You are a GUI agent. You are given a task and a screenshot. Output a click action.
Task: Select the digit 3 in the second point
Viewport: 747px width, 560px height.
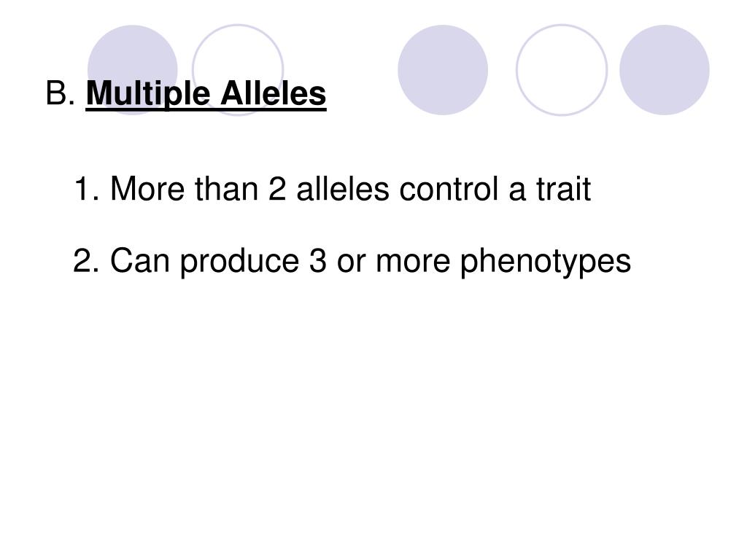(318, 260)
